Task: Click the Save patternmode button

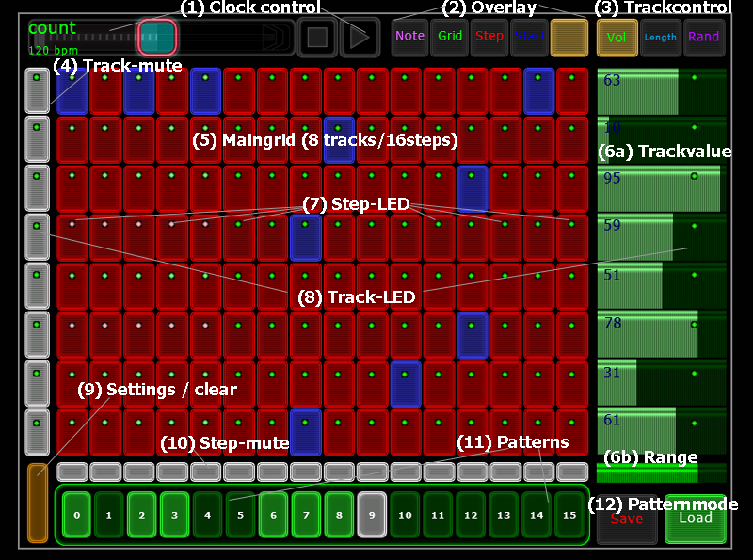Action: 627,519
